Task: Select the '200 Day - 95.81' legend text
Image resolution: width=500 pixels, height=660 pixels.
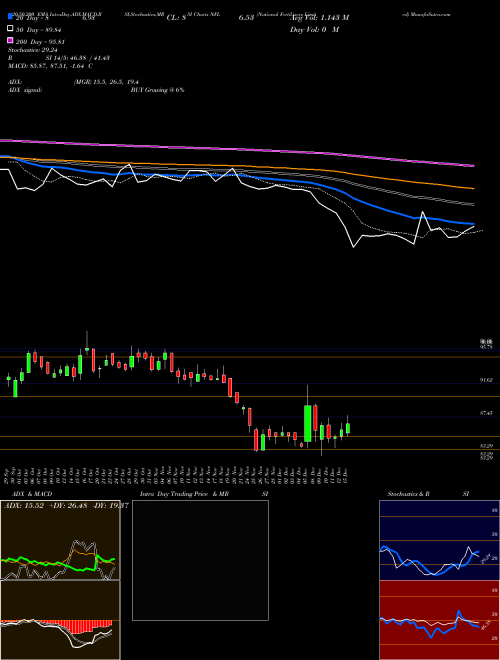Action: tap(40, 42)
